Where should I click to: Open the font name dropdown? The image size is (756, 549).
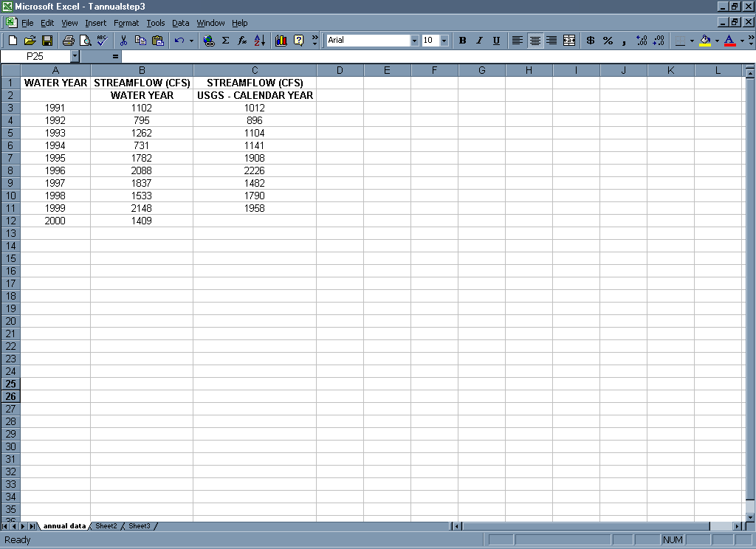point(414,41)
